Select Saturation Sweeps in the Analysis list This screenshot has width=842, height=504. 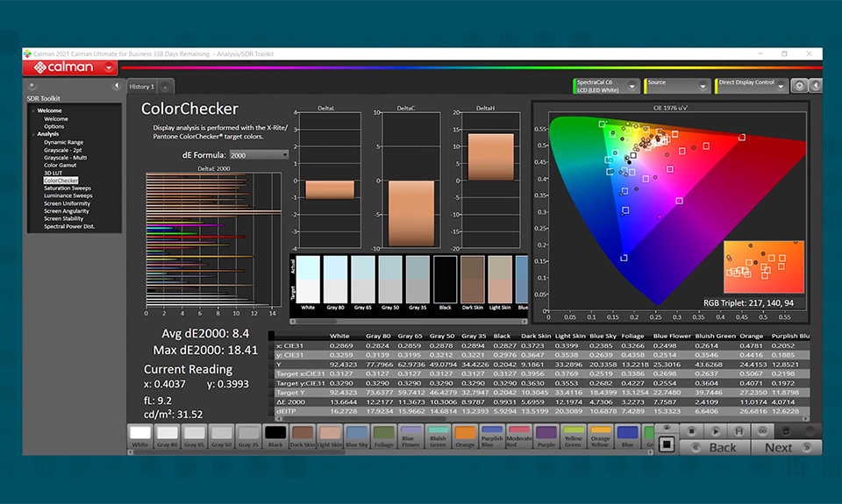(x=68, y=188)
